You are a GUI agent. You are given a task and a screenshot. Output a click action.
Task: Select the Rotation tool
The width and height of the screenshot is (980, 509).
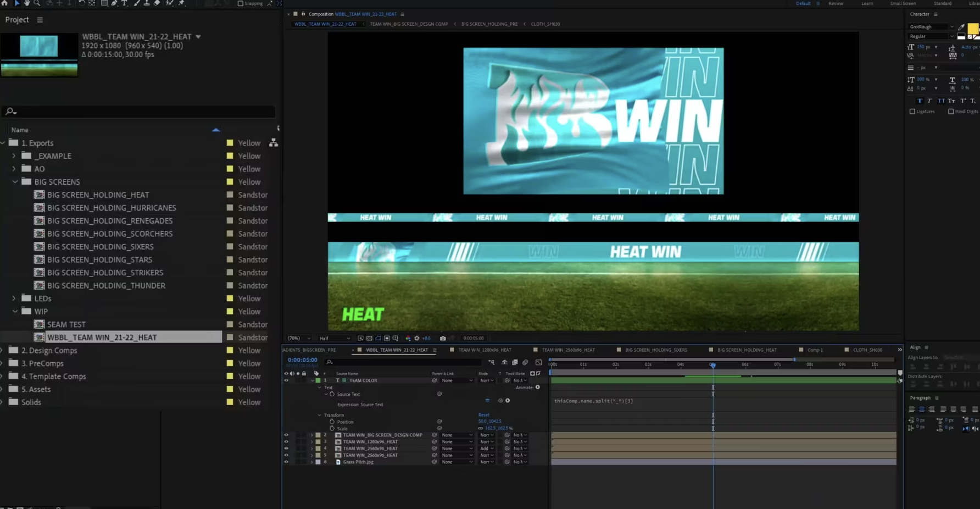(81, 3)
